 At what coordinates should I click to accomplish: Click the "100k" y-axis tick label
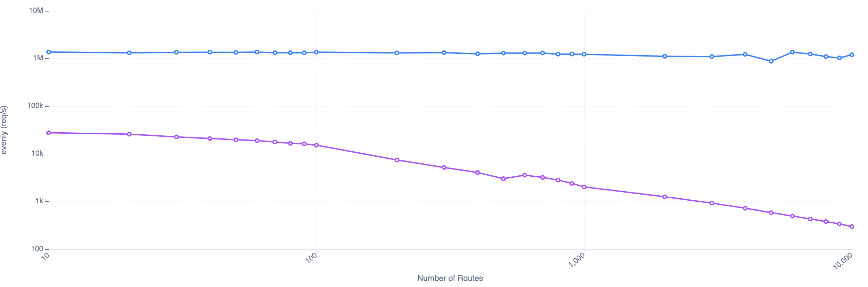[35, 106]
